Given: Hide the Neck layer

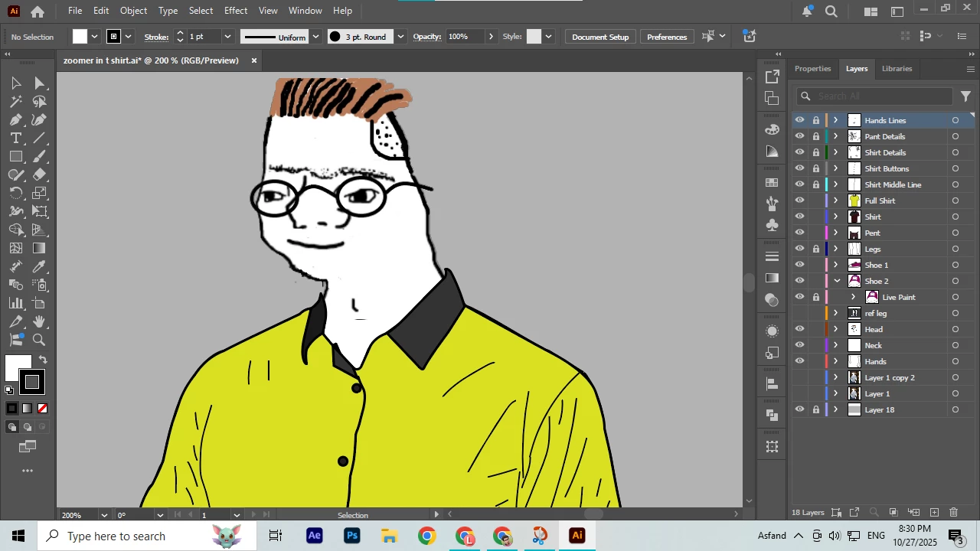Looking at the screenshot, I should pos(799,345).
